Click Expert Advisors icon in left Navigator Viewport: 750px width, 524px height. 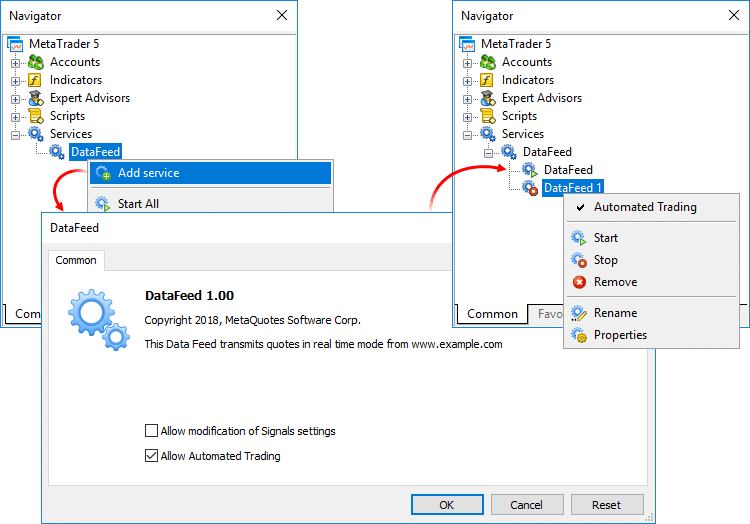point(36,98)
